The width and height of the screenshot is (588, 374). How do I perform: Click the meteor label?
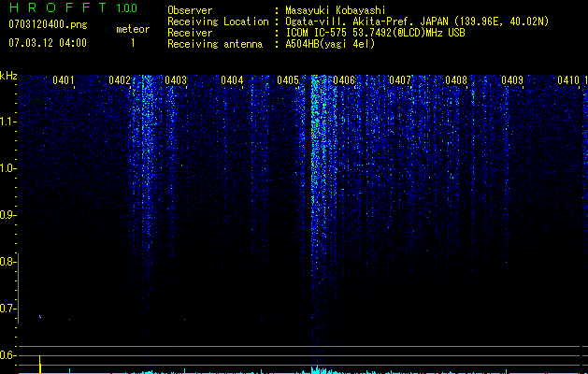click(133, 29)
